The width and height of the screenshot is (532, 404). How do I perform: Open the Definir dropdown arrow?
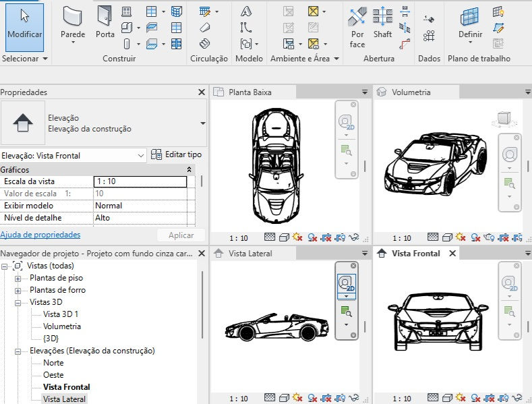pos(470,42)
